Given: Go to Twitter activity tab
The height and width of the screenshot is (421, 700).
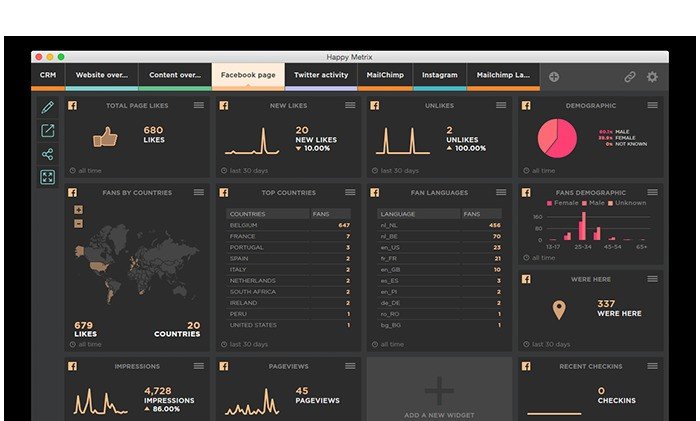Looking at the screenshot, I should [x=321, y=75].
